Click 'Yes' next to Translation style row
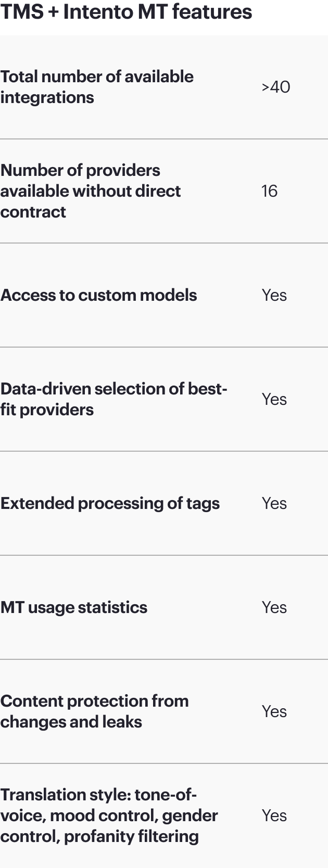328x868 pixels. (x=274, y=815)
